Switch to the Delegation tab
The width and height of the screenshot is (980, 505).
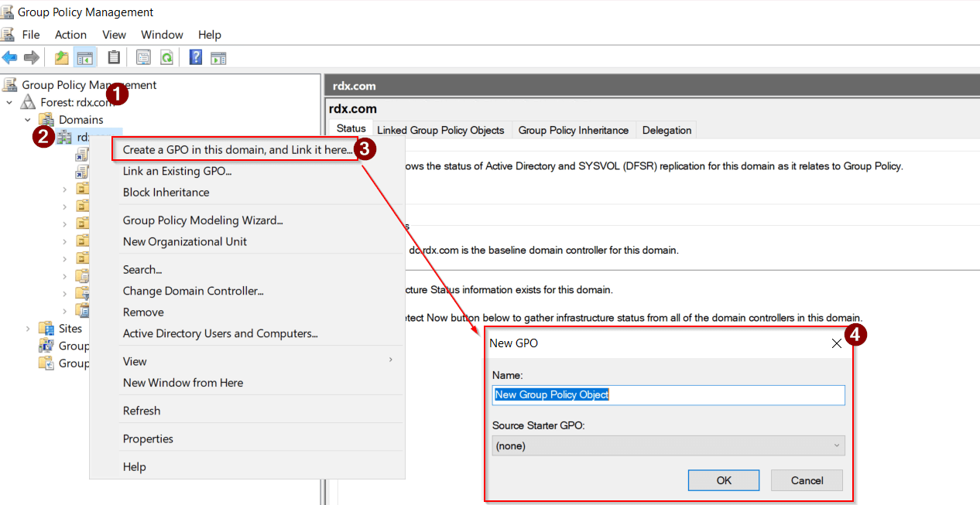point(666,130)
